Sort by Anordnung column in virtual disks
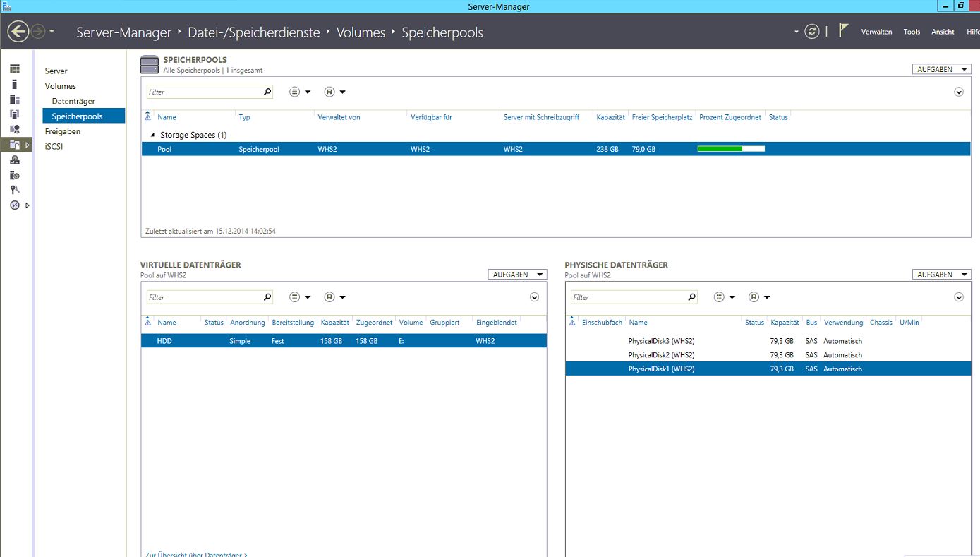Screen dimensions: 980x557 pyautogui.click(x=247, y=323)
